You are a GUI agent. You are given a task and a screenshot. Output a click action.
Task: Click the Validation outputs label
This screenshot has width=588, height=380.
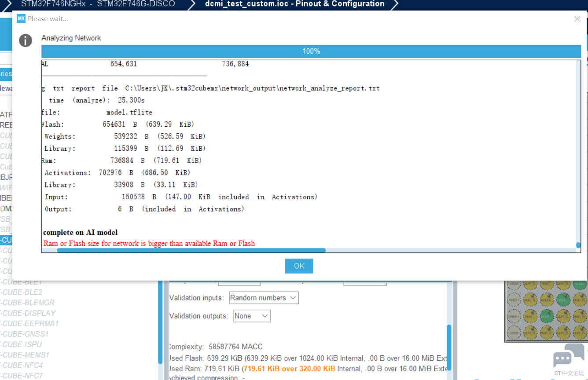[199, 316]
